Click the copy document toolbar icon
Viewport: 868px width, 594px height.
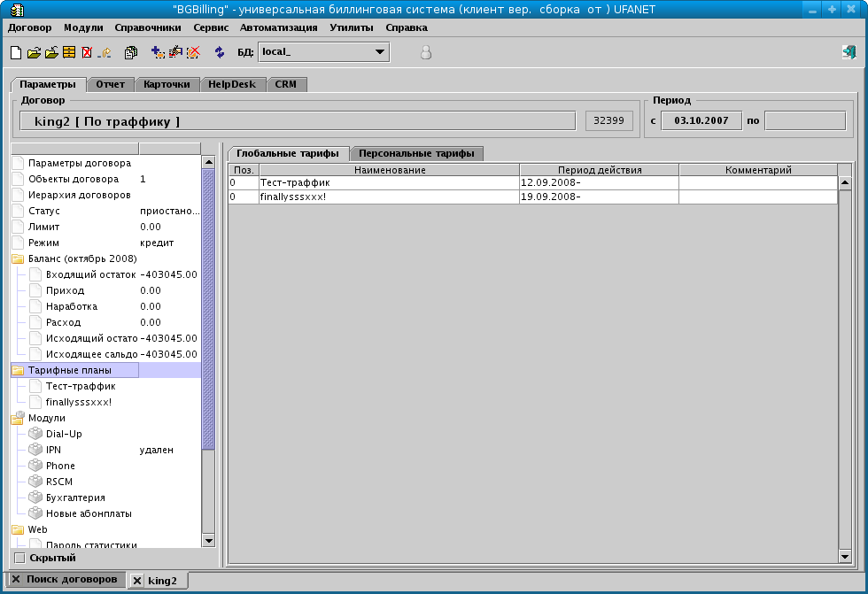coord(130,52)
